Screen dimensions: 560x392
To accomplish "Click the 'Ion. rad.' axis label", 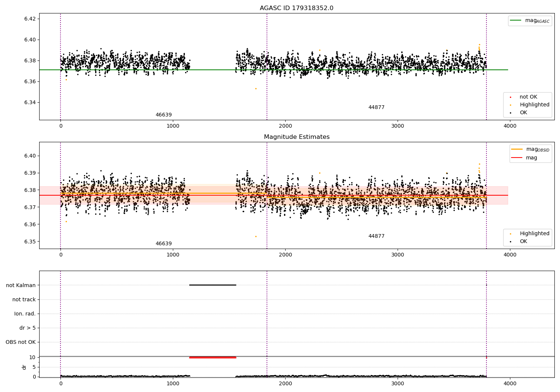I will click(25, 314).
